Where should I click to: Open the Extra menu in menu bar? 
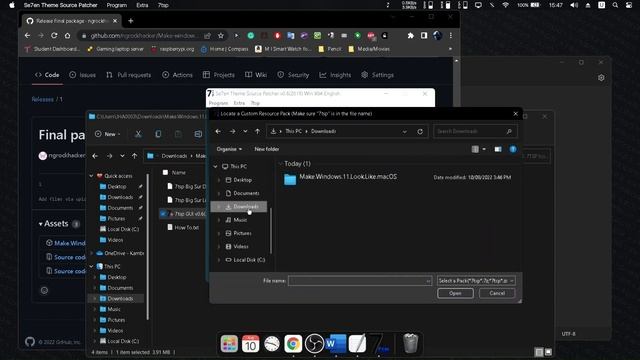click(142, 5)
